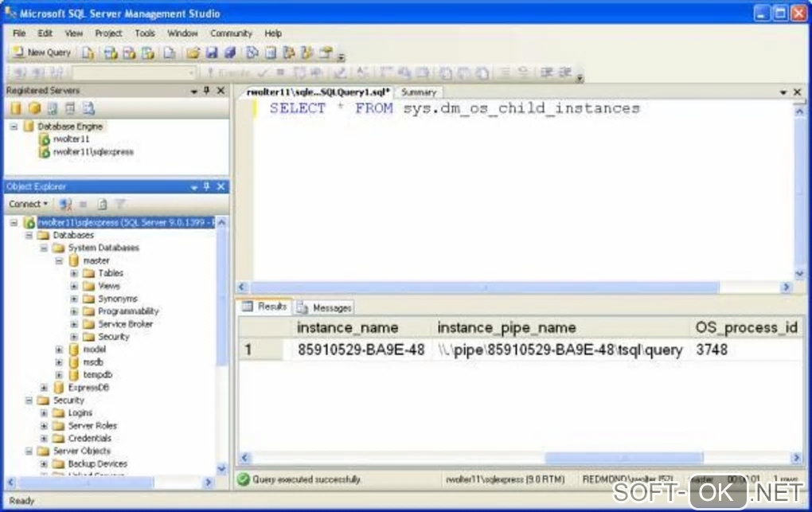Select Analysis Services server type icon
The image size is (812, 512).
click(34, 108)
